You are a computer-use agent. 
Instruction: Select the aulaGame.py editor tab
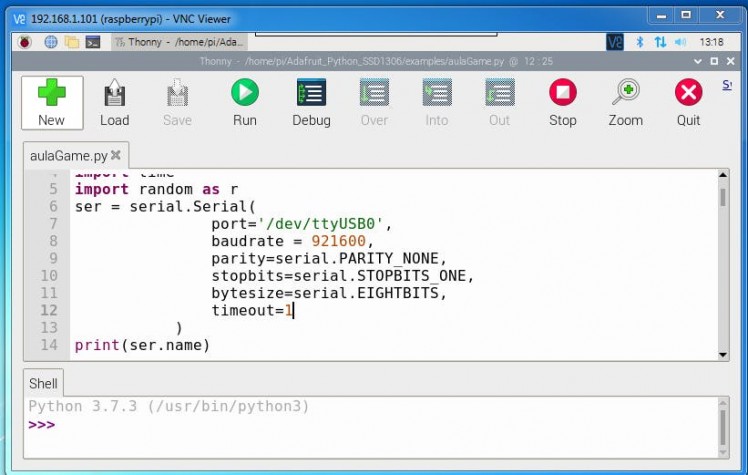pyautogui.click(x=69, y=155)
